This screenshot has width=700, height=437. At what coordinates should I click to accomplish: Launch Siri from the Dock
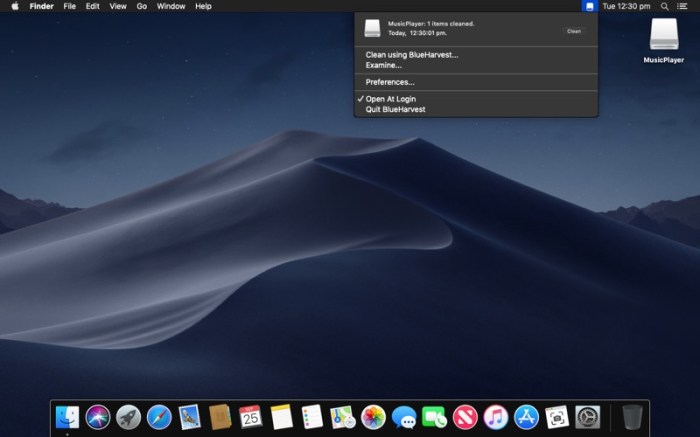(x=98, y=417)
